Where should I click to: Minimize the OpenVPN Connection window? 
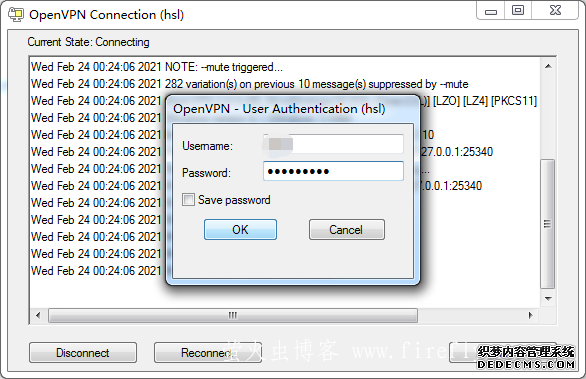[491, 11]
